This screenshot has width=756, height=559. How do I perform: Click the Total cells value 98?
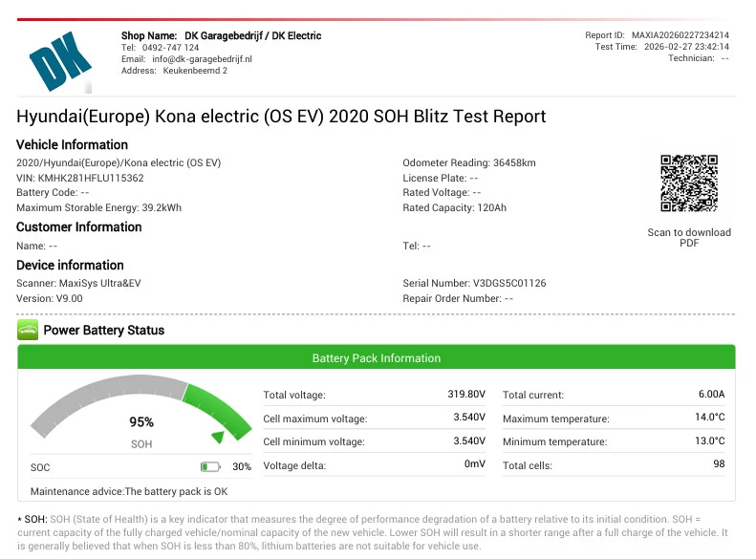click(719, 464)
